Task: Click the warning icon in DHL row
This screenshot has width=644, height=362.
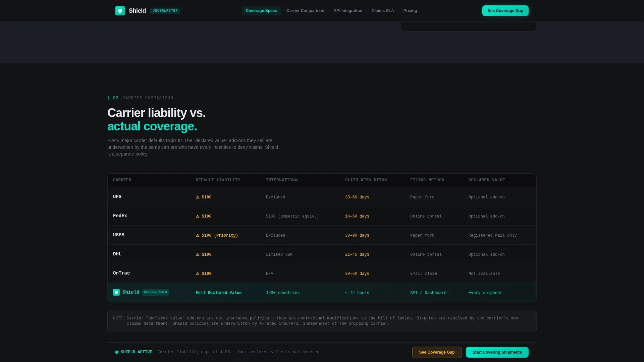Action: [198, 254]
